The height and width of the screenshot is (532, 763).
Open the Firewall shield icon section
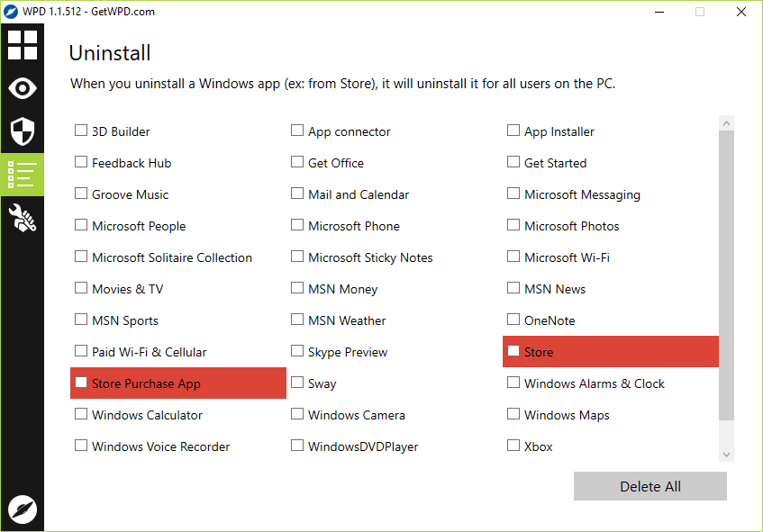coord(23,131)
